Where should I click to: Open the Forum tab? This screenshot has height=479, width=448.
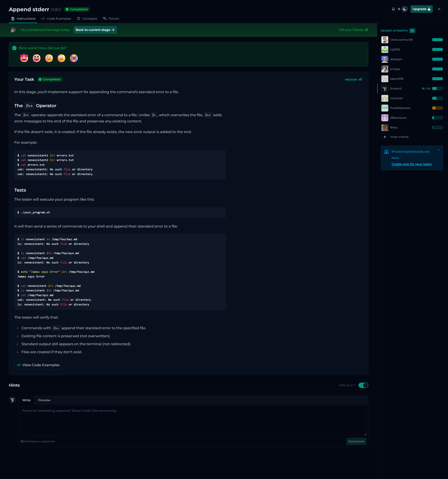(x=111, y=18)
